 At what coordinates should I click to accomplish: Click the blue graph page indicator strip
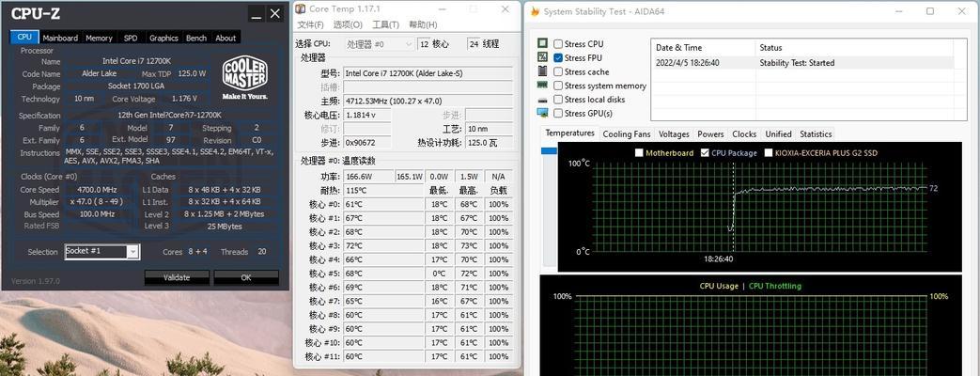(x=549, y=150)
